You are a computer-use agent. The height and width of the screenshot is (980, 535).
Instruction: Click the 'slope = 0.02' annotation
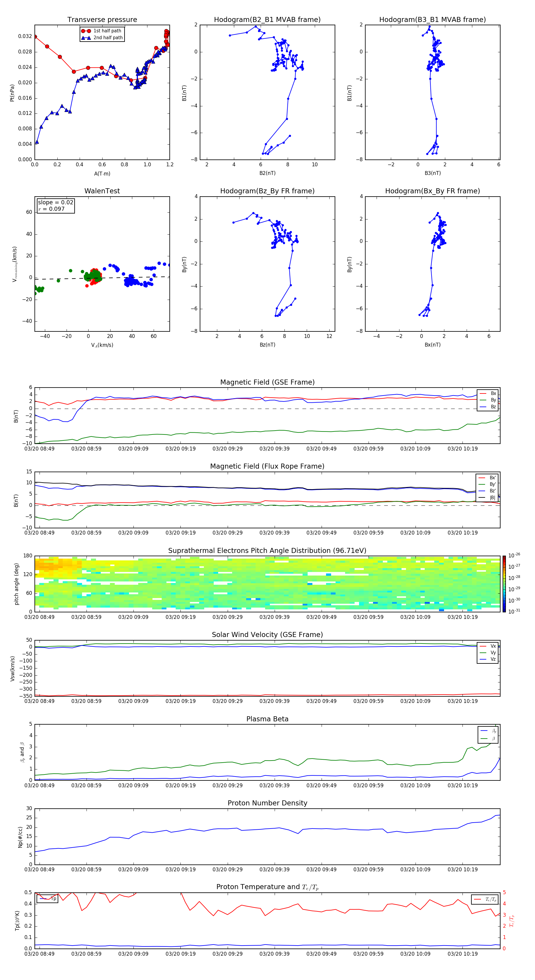[56, 203]
